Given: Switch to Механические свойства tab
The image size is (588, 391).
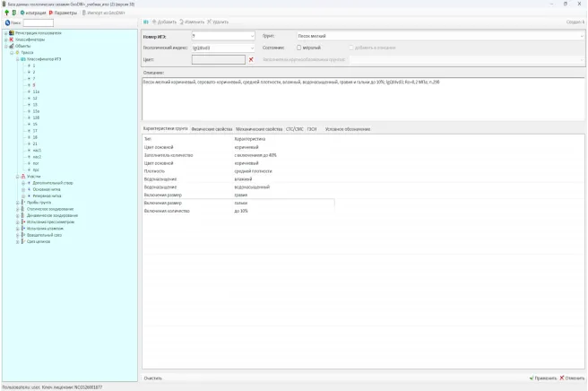Looking at the screenshot, I should tap(259, 129).
